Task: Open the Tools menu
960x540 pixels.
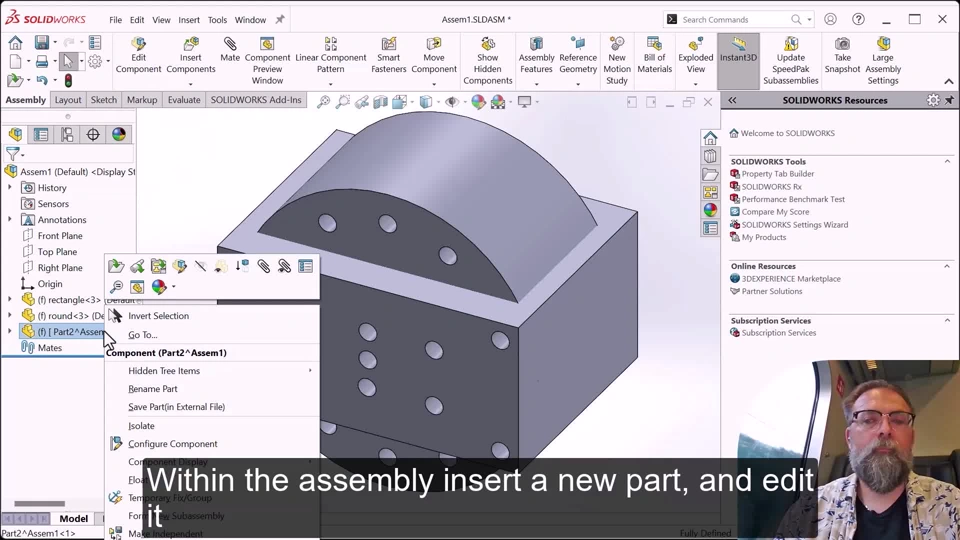Action: [217, 20]
